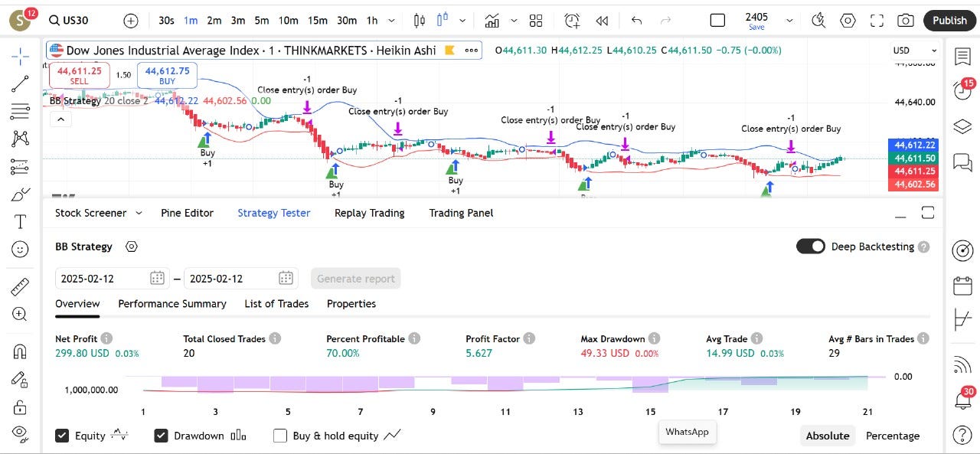
Task: Open the indicators icon in top toolbar
Action: [x=492, y=21]
